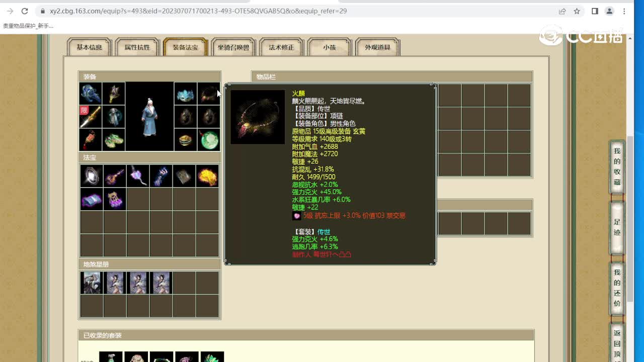Click the 贵重物品保护_新手 bookmark
This screenshot has height=362, width=644.
[28, 26]
